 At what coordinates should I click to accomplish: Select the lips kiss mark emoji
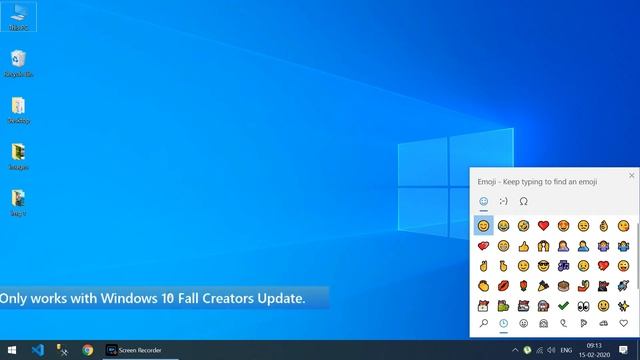[x=503, y=286]
